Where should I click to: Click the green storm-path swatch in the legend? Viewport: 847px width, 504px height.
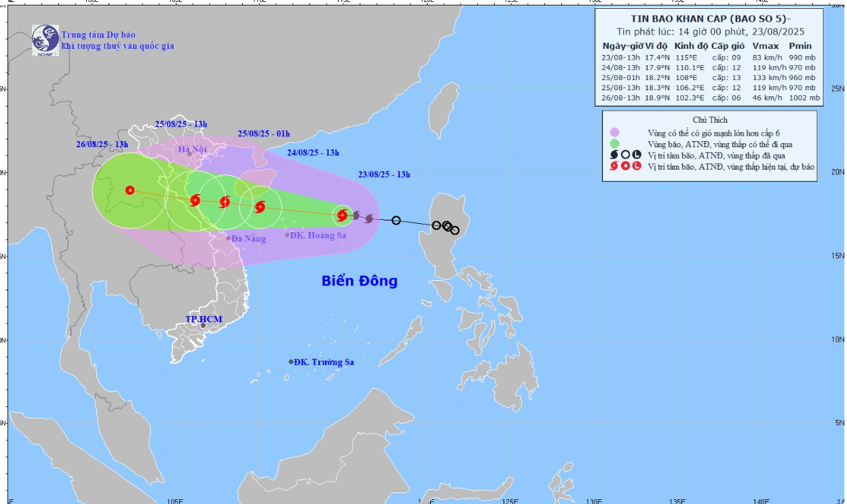click(615, 144)
